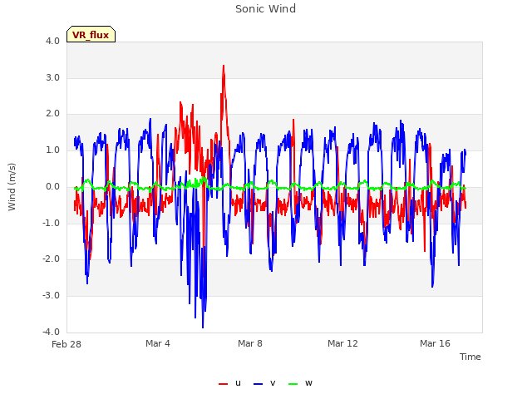
Task: Click the Time axis label
Action: [x=470, y=357]
